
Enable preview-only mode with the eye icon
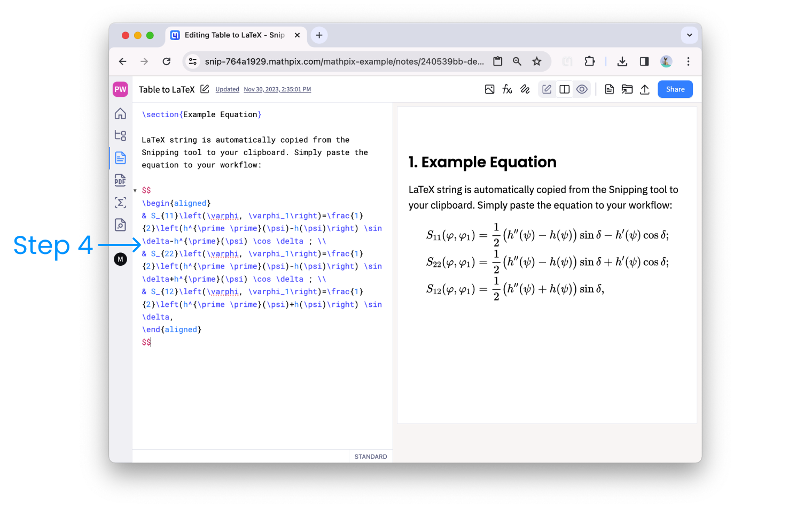click(582, 89)
